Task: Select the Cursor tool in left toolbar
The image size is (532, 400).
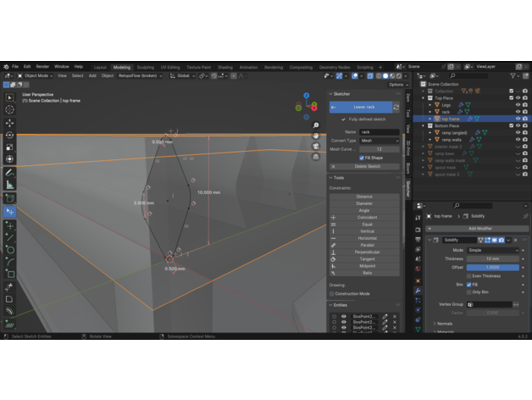Action: (x=9, y=109)
